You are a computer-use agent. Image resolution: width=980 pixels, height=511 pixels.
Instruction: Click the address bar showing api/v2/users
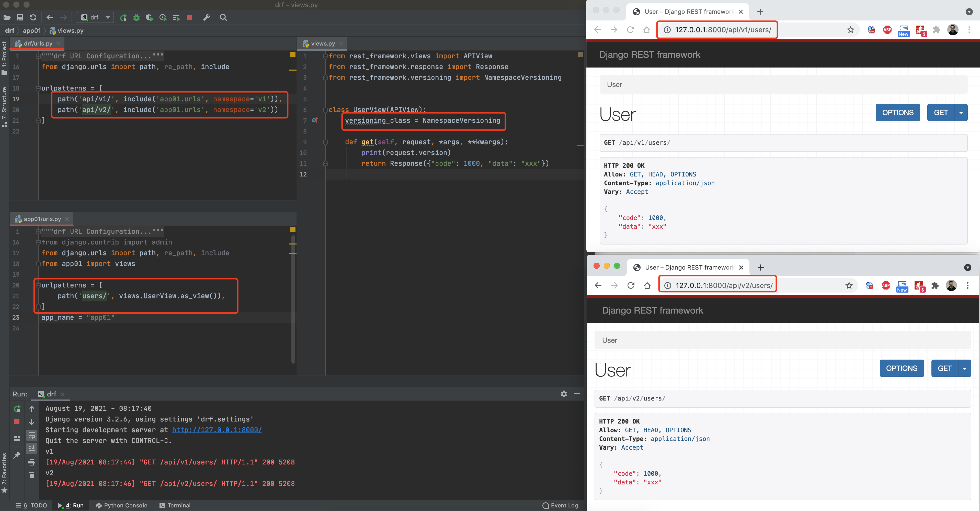pos(724,286)
